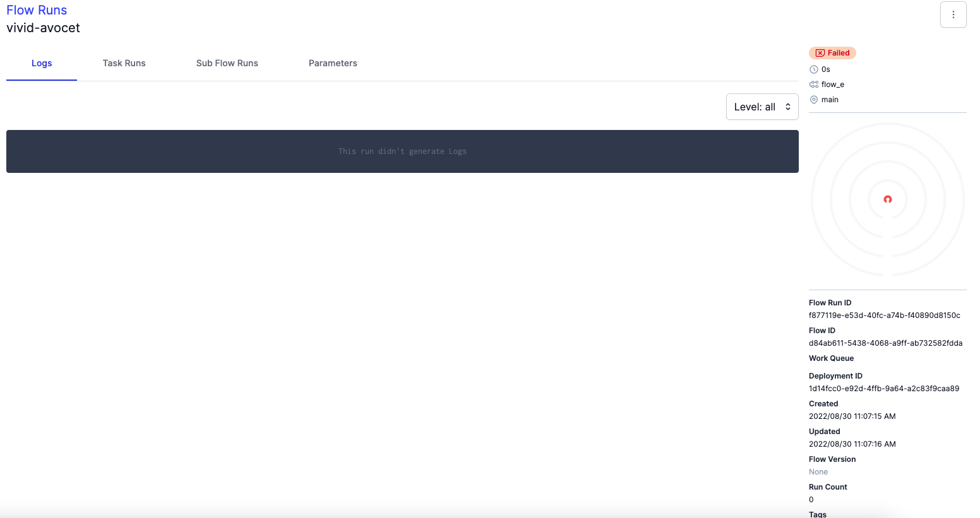Click the location pin icon beside main
980x518 pixels.
pyautogui.click(x=814, y=99)
